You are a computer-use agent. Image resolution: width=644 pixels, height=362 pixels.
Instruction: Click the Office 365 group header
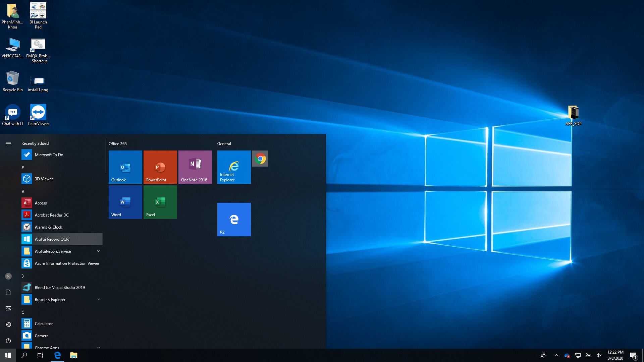118,143
